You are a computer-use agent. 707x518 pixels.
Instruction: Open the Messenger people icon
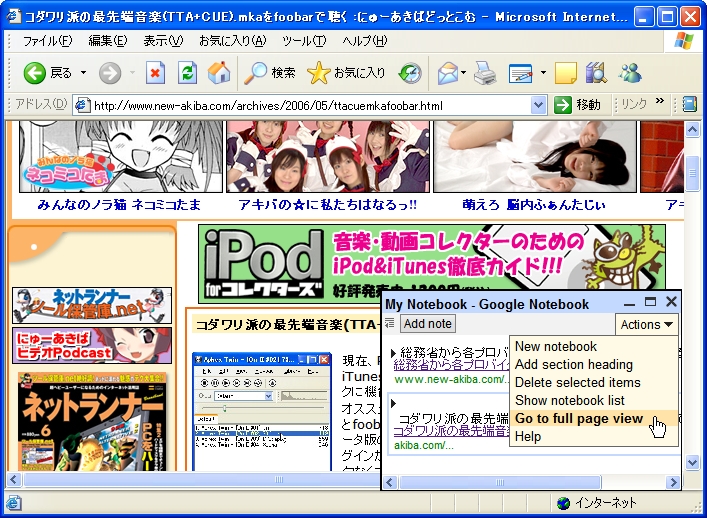[630, 73]
